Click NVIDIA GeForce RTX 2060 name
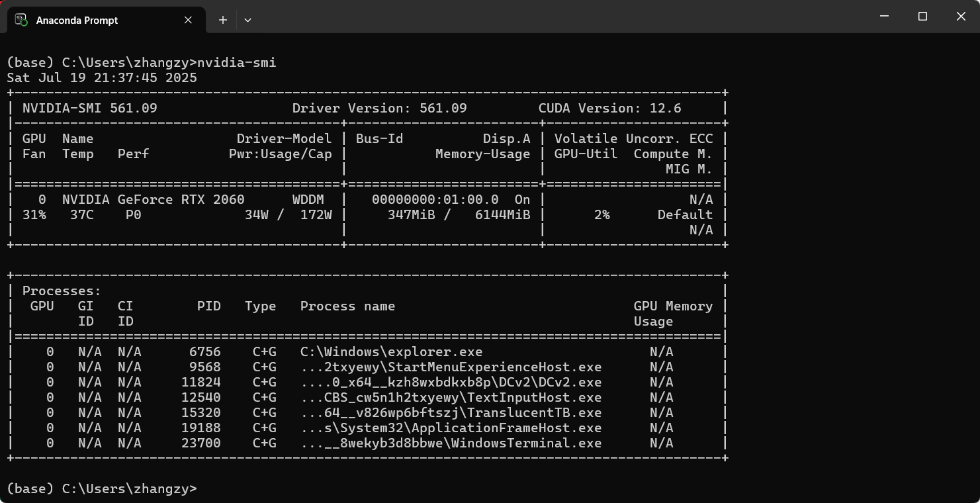This screenshot has width=980, height=503. pyautogui.click(x=154, y=199)
